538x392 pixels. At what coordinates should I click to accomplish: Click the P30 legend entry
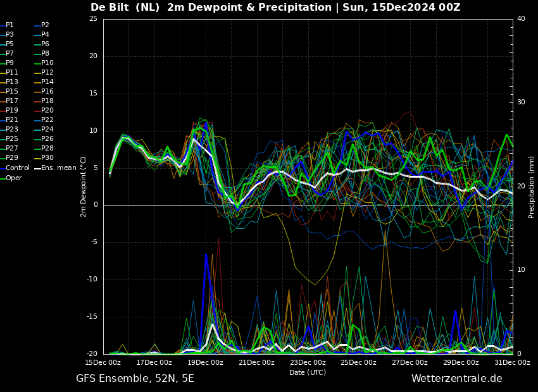pyautogui.click(x=45, y=158)
